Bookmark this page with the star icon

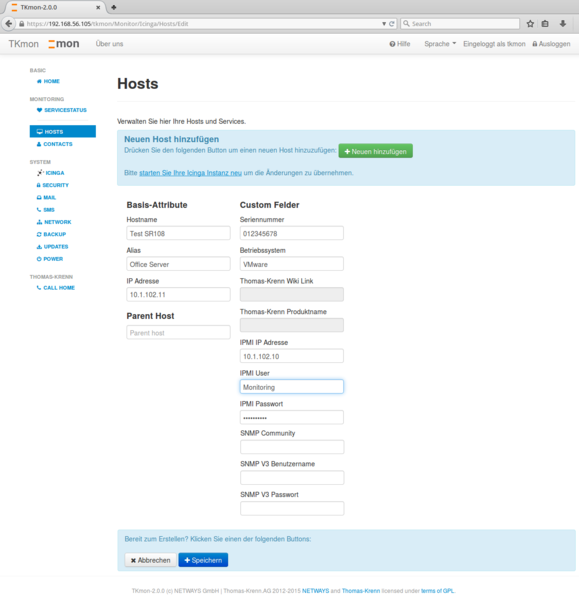click(x=530, y=24)
